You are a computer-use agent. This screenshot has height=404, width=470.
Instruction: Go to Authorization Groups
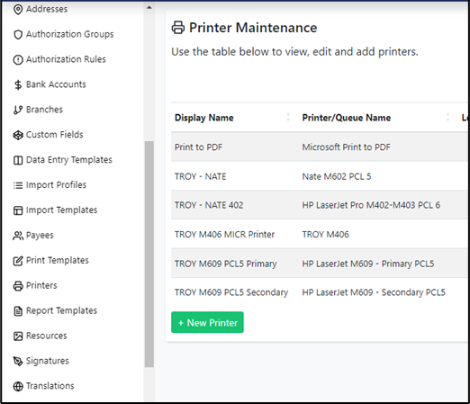click(x=70, y=34)
